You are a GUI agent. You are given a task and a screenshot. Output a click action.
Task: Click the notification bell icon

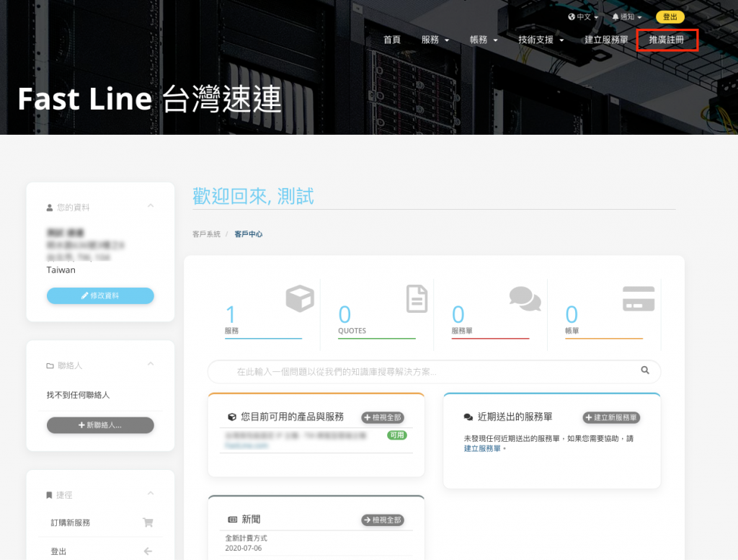coord(615,17)
